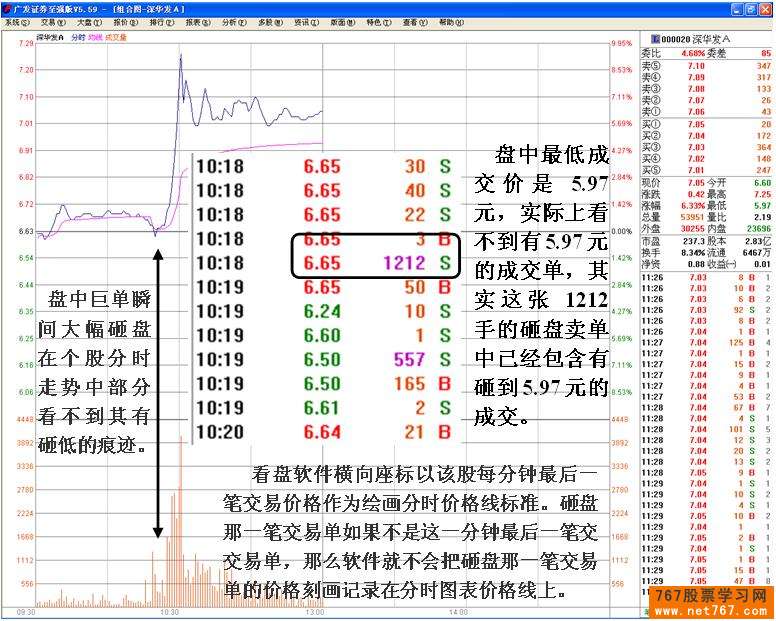Toggle the 分时 line in chart legend
Image resolution: width=776 pixels, height=621 pixels.
coord(79,39)
